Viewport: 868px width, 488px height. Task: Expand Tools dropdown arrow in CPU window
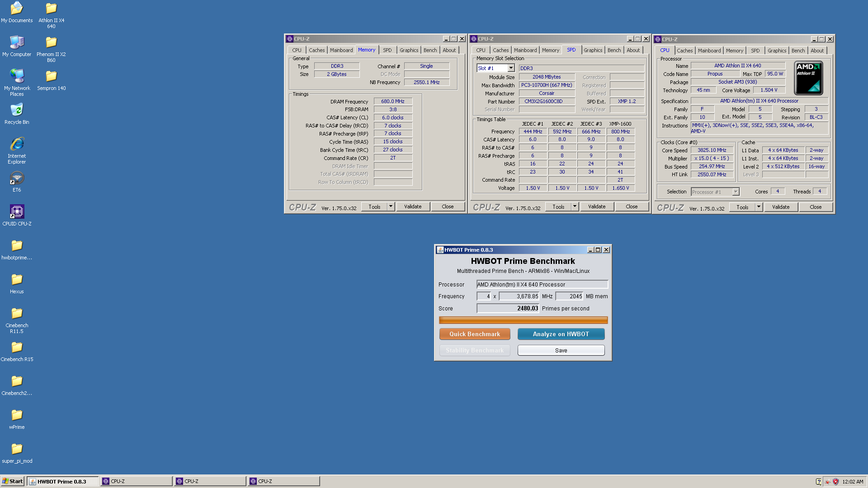click(759, 207)
